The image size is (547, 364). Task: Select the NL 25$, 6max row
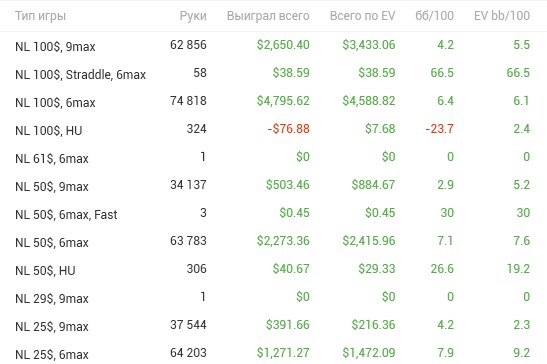(274, 352)
